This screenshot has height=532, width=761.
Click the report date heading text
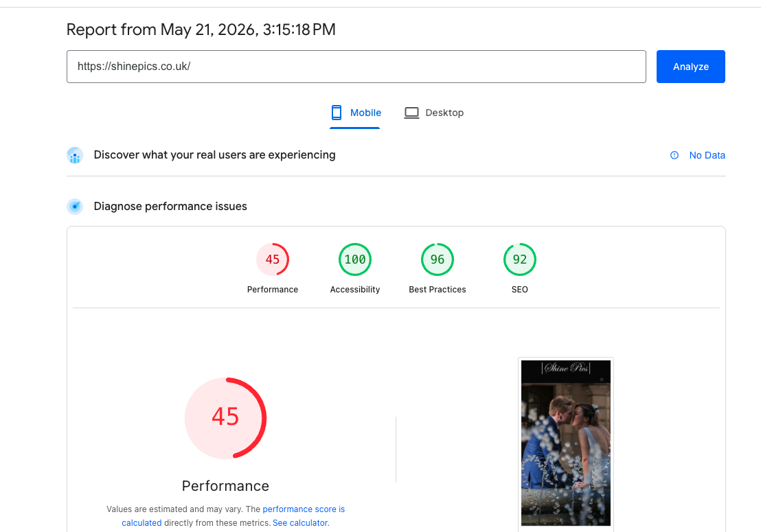coord(201,30)
